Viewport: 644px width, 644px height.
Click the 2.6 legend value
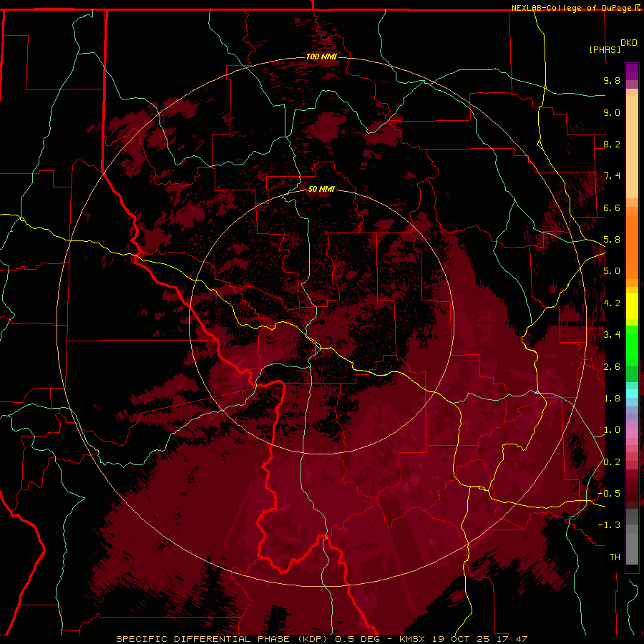[x=612, y=367]
